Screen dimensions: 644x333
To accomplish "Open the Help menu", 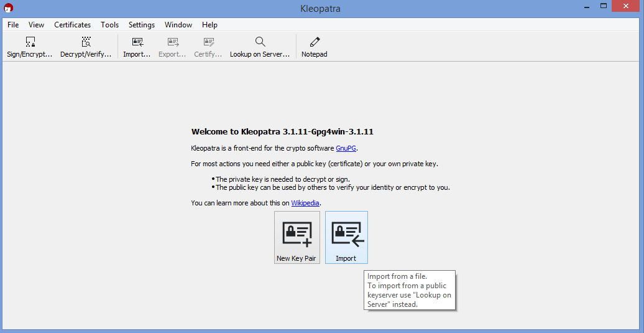I will point(209,25).
